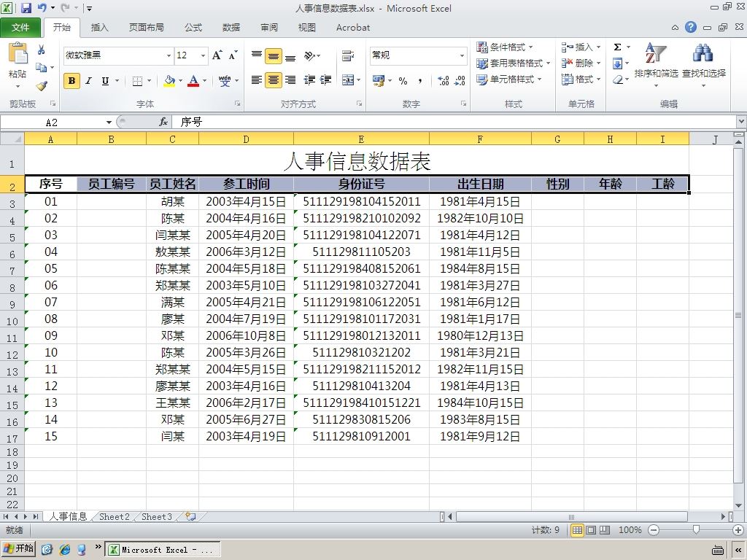This screenshot has width=747, height=560.
Task: Click the insert function fx icon
Action: click(x=163, y=122)
